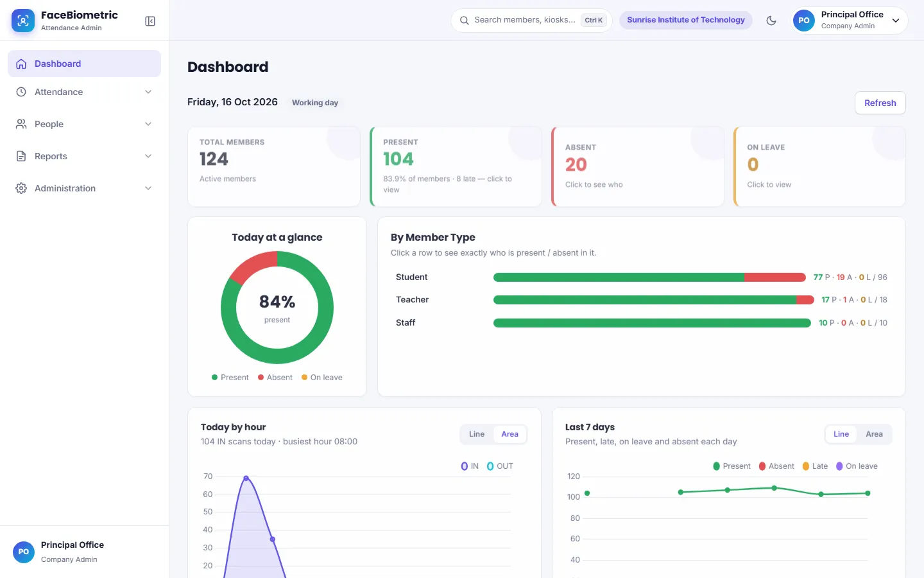Image resolution: width=924 pixels, height=578 pixels.
Task: Open the Reports menu item
Action: (84, 156)
